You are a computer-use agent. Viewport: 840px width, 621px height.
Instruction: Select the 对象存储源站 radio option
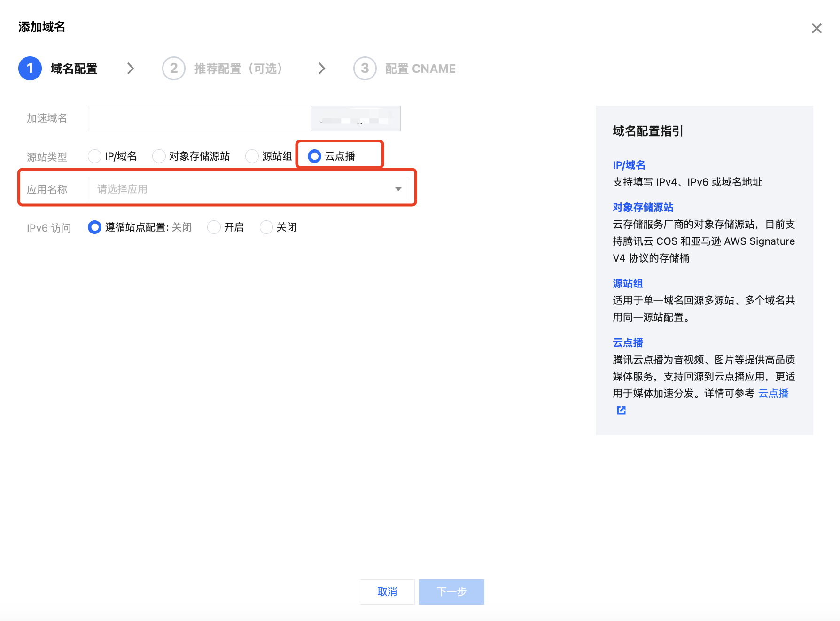[x=159, y=156]
